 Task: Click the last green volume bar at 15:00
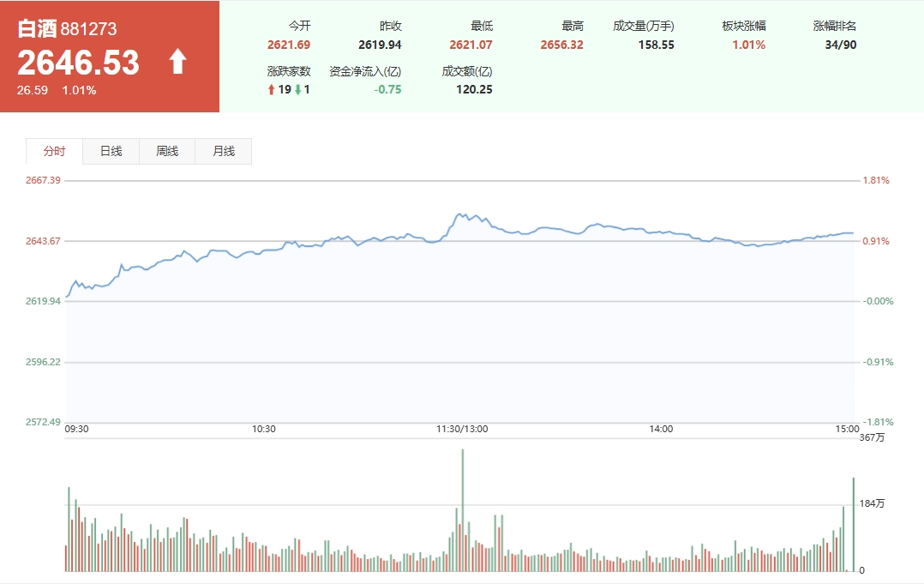coord(854,523)
